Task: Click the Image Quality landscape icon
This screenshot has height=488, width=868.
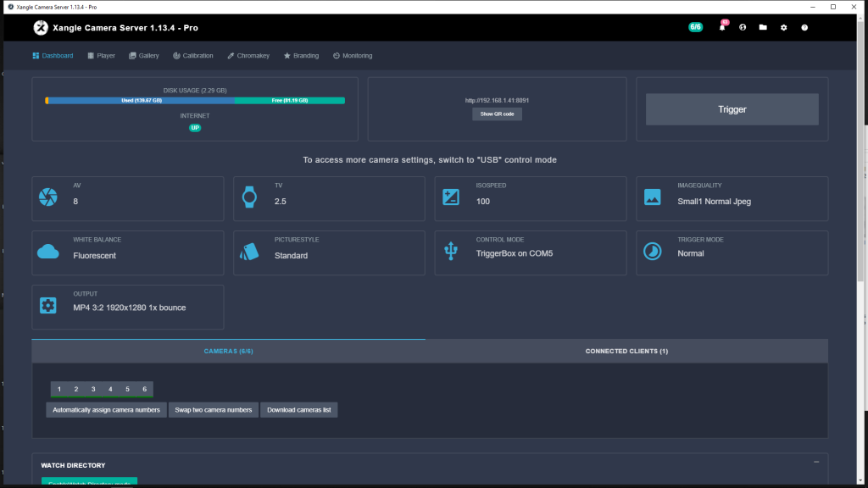Action: 651,198
